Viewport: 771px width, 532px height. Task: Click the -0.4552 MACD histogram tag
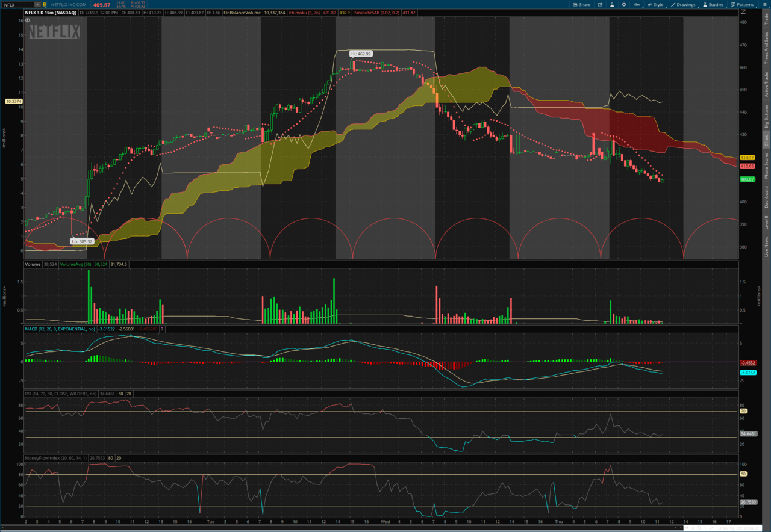pos(748,363)
